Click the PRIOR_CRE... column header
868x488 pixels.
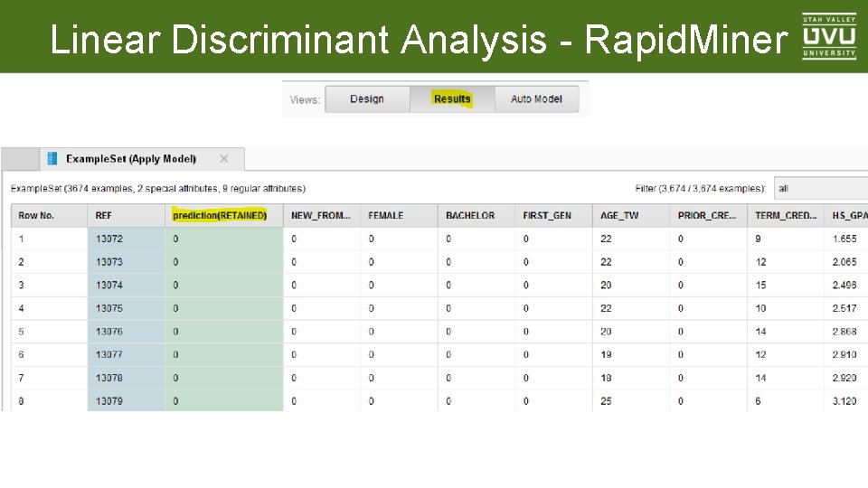[709, 216]
